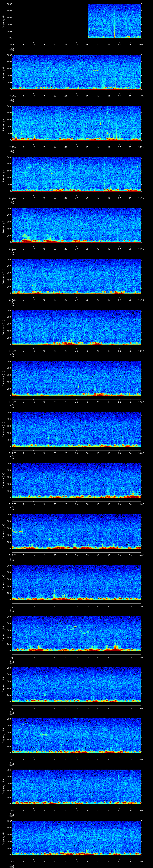This screenshot has height=868, width=153.
Task: Click the 0:09:00 start time label
Action: pos(12,44)
